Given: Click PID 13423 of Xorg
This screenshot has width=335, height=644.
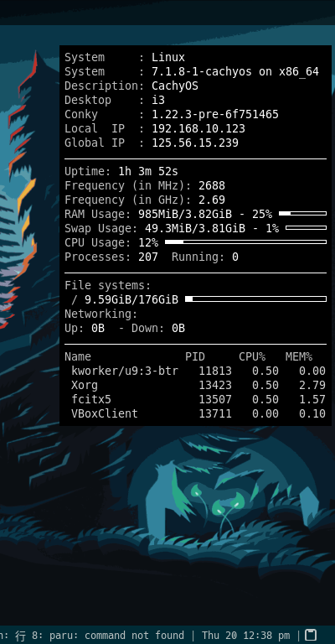Looking at the screenshot, I should (215, 385).
